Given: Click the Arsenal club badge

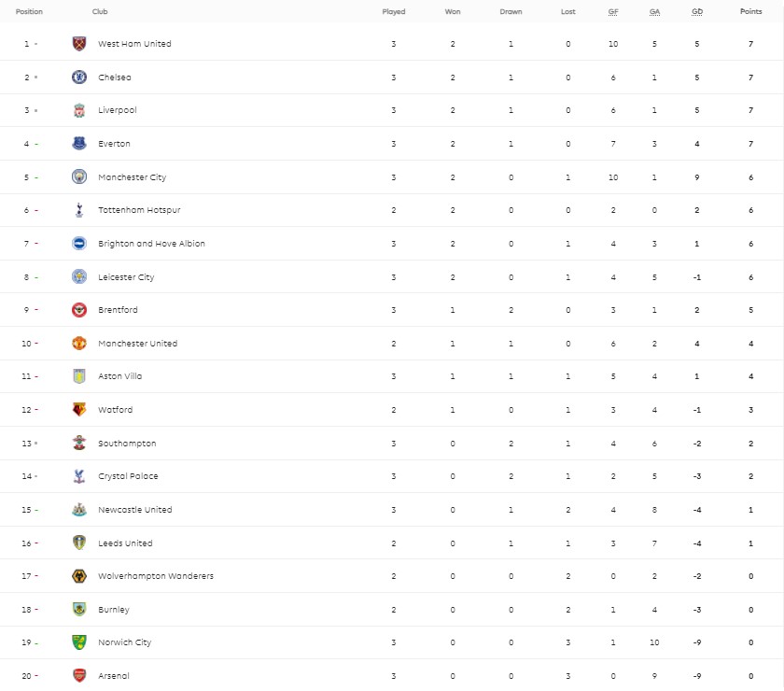Looking at the screenshot, I should (79, 676).
